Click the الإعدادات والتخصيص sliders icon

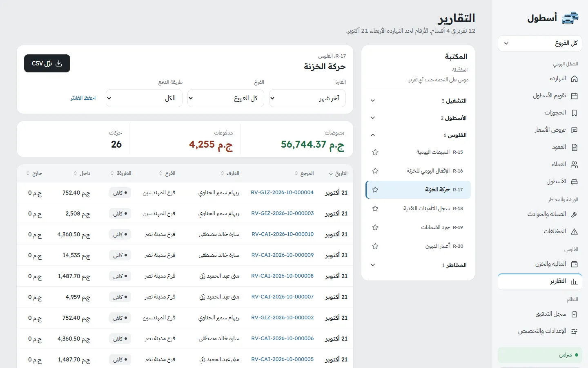tap(574, 331)
